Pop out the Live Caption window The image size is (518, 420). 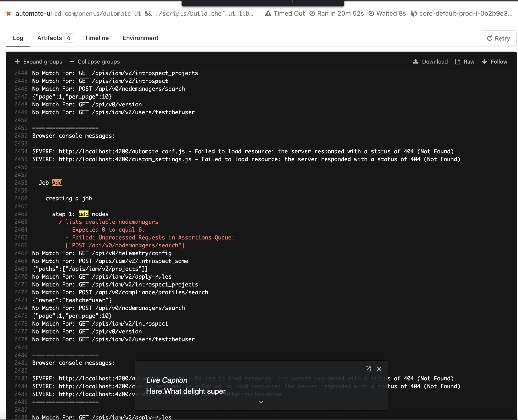(x=368, y=369)
